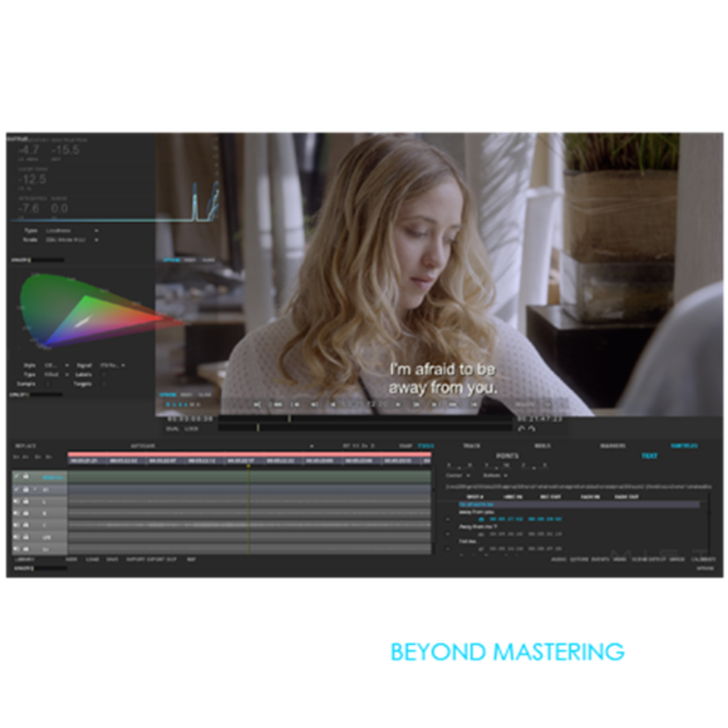The width and height of the screenshot is (728, 728).
Task: Open the gamut scope Signal dropdown
Action: point(112,366)
